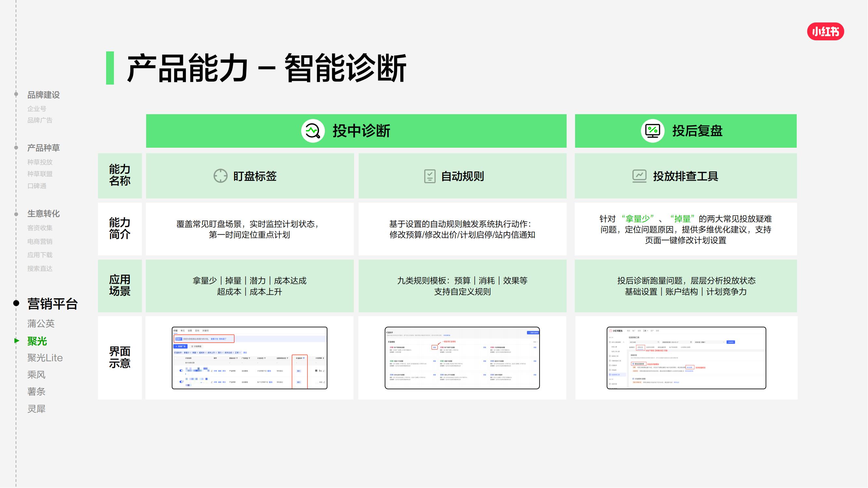Click the 界面示意 row label
Image resolution: width=868 pixels, height=488 pixels.
120,358
